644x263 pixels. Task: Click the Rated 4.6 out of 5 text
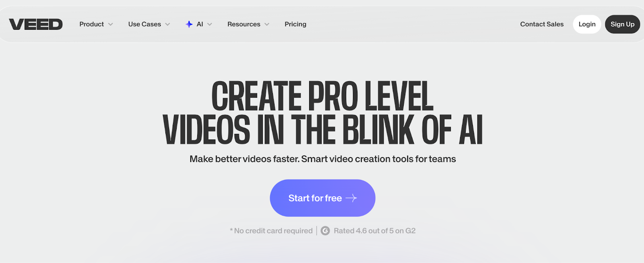(374, 231)
